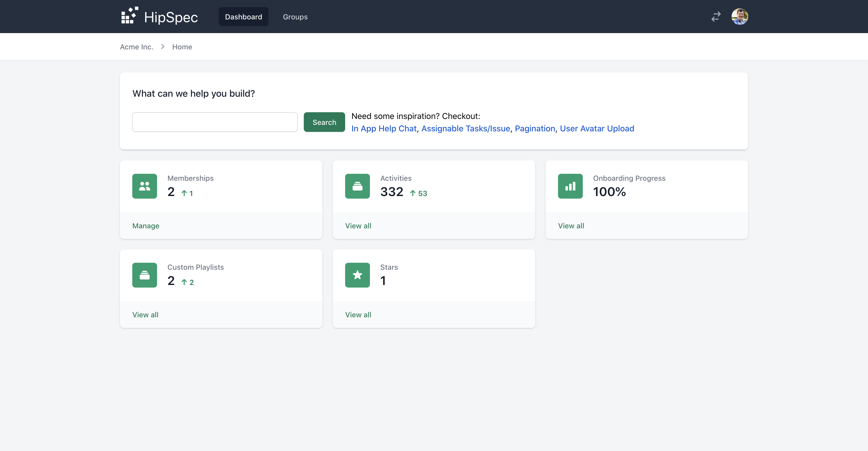Click the Onboarding Progress 100% value
This screenshot has width=868, height=451.
(x=609, y=192)
